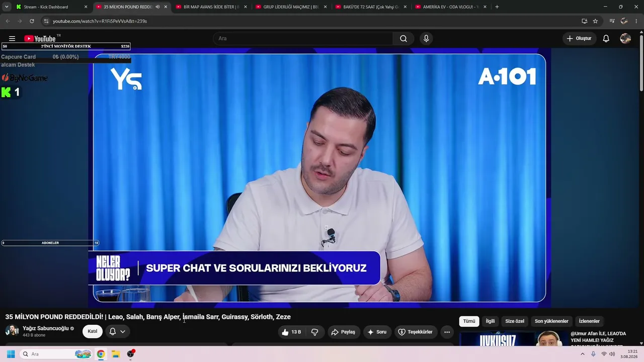
Task: Select the Size özel filter chip
Action: (x=515, y=321)
